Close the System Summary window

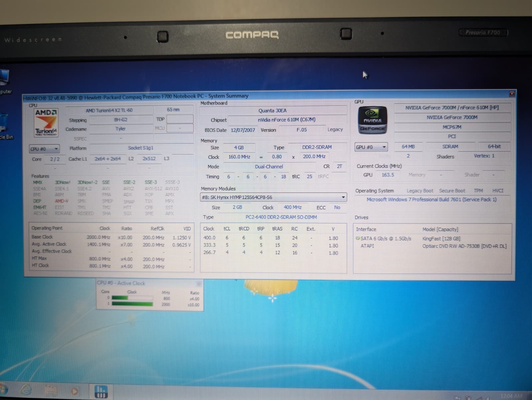512,94
